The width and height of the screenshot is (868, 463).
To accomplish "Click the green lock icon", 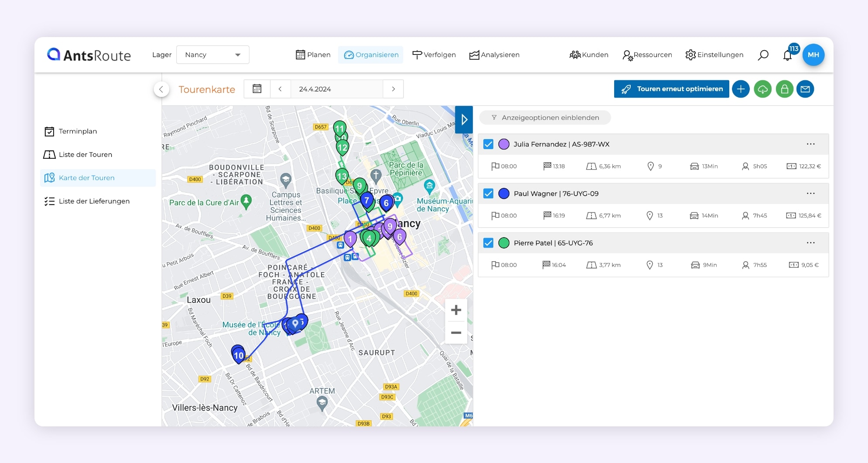I will [784, 89].
